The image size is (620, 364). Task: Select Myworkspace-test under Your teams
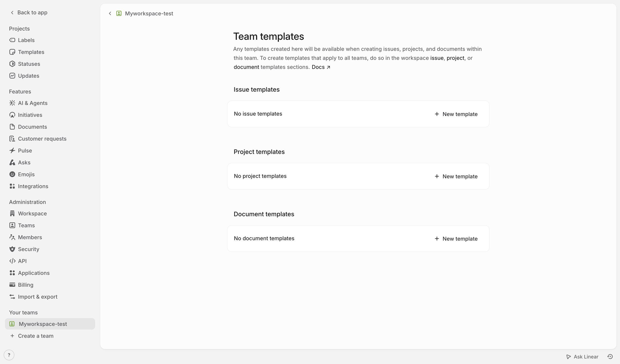pyautogui.click(x=50, y=324)
